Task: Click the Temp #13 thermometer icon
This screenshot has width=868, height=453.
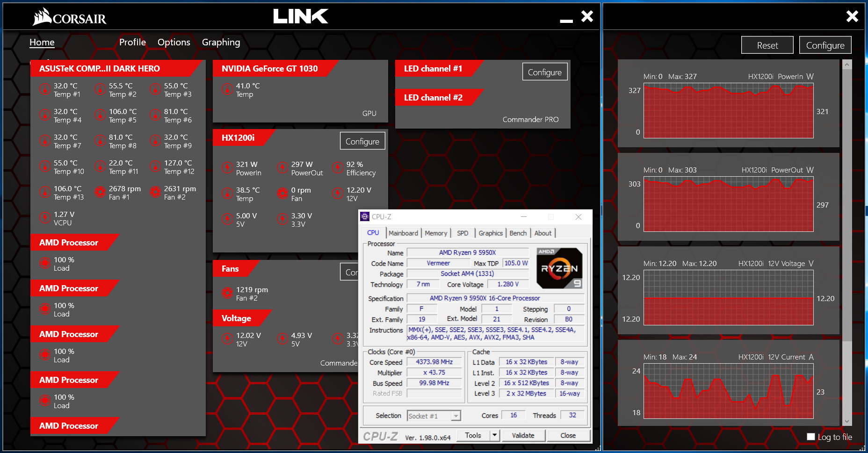Action: (45, 192)
